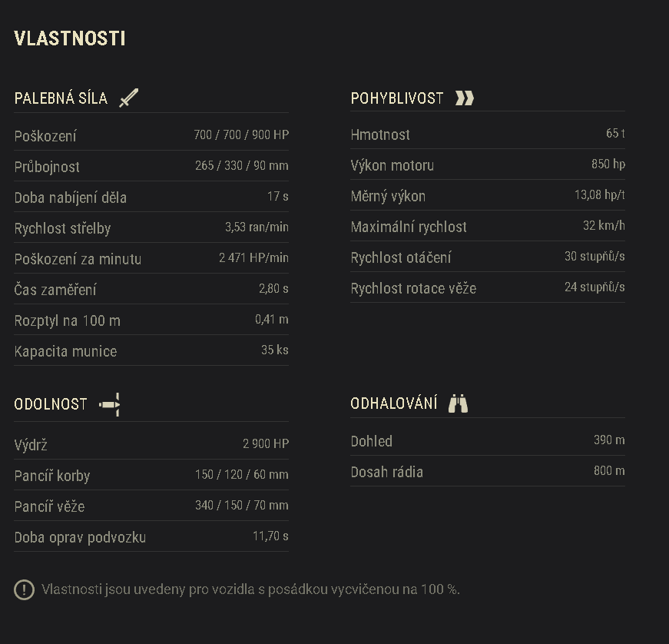Image resolution: width=669 pixels, height=644 pixels.
Task: Click the binoculars icon next to ODHALOVÁNÍ
Action: (x=459, y=403)
